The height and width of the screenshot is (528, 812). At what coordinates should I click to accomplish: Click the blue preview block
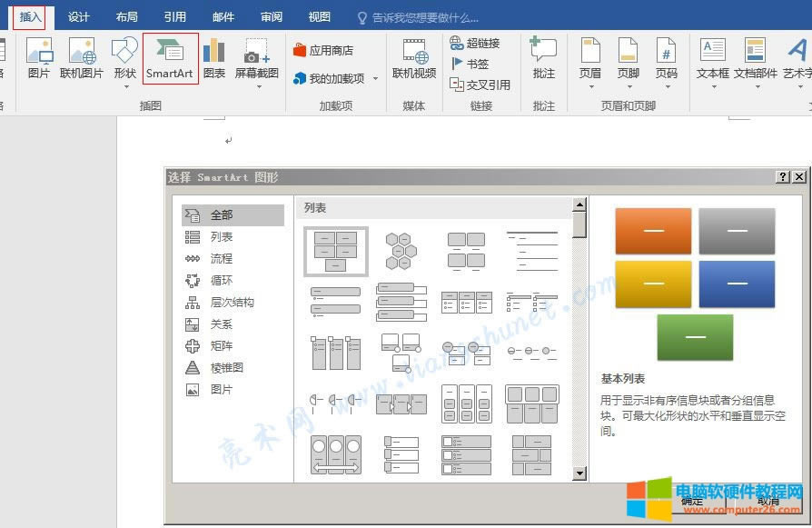click(x=737, y=284)
